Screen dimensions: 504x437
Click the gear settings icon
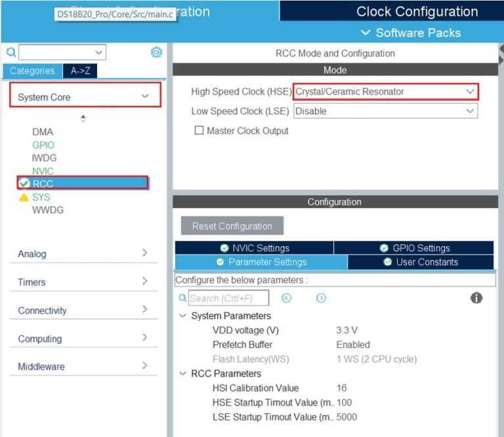tap(156, 52)
